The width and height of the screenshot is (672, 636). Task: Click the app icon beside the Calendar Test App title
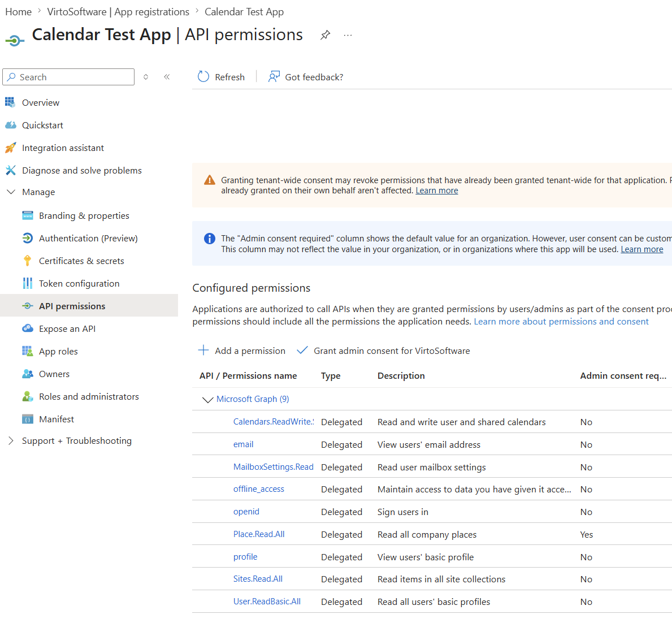15,41
